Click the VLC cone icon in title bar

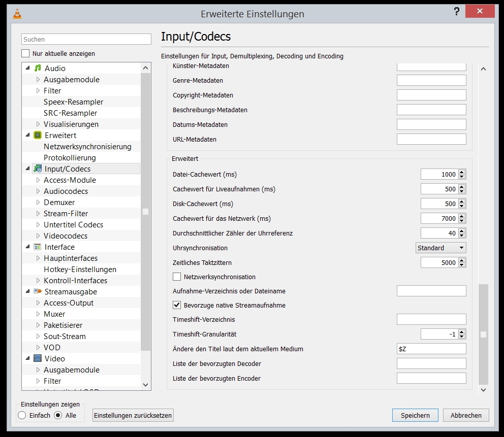pos(17,14)
